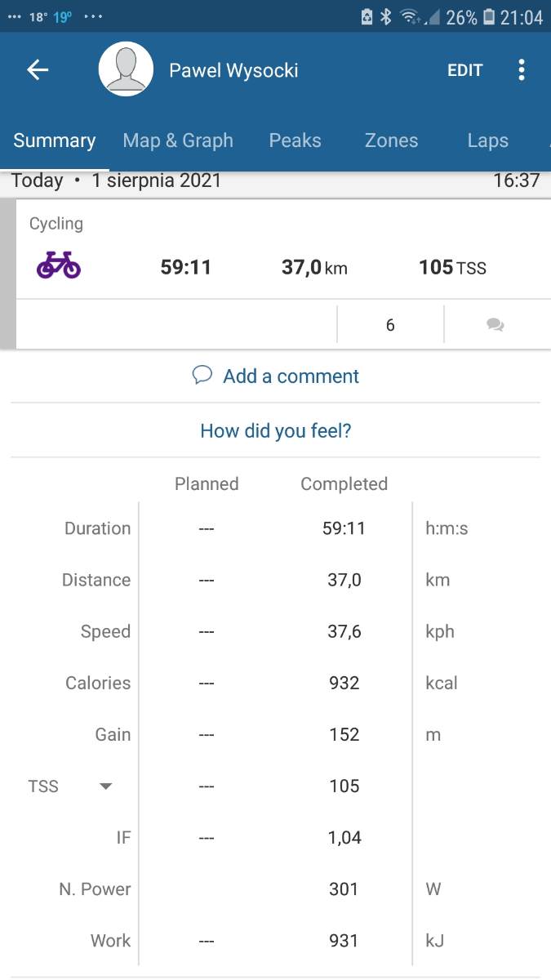Viewport: 551px width, 980px height.
Task: Go to the Laps tab
Action: click(487, 140)
